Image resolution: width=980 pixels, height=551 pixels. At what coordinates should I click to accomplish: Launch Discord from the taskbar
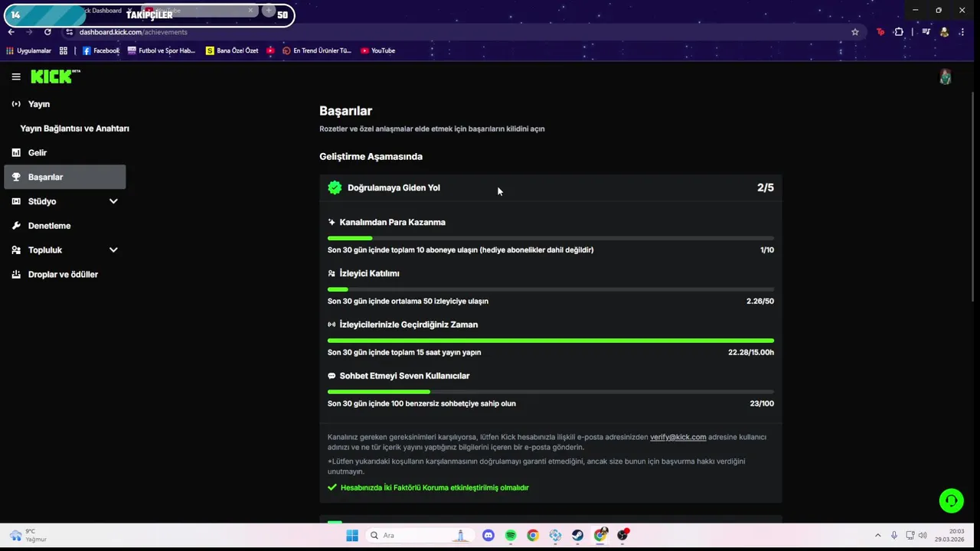pyautogui.click(x=488, y=535)
